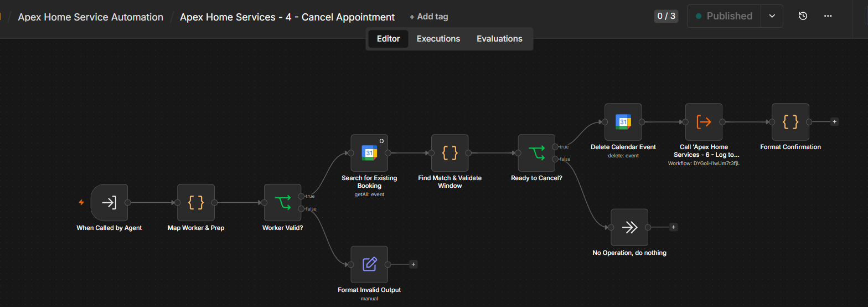Viewport: 868px width, 307px height.
Task: Click the true output of Worker Valid?
Action: pos(301,196)
